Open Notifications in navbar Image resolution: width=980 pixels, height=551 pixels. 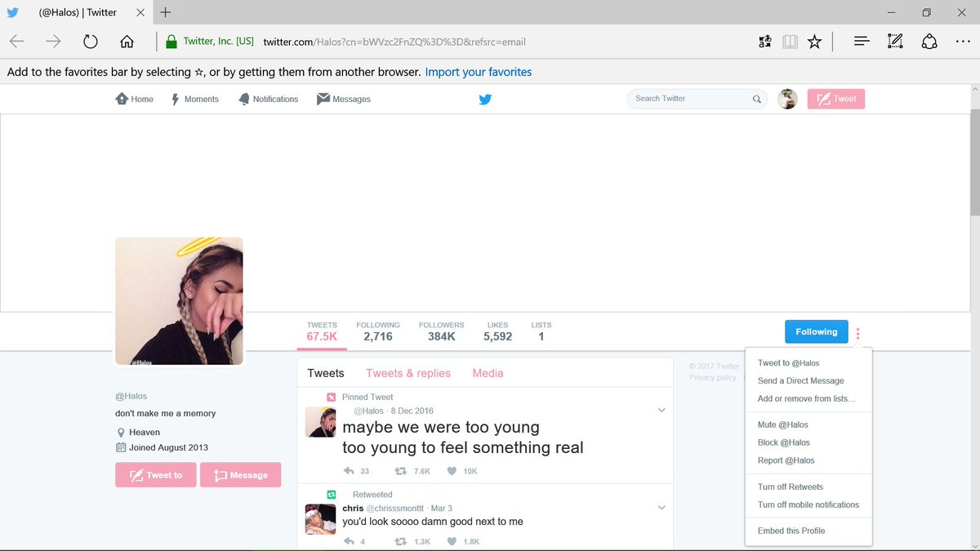(269, 99)
